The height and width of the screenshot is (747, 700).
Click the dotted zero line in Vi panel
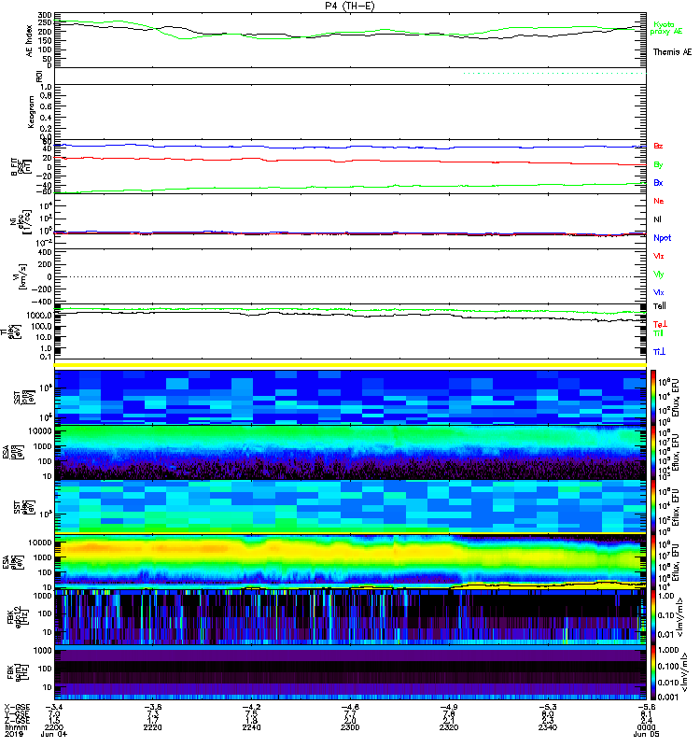[350, 276]
